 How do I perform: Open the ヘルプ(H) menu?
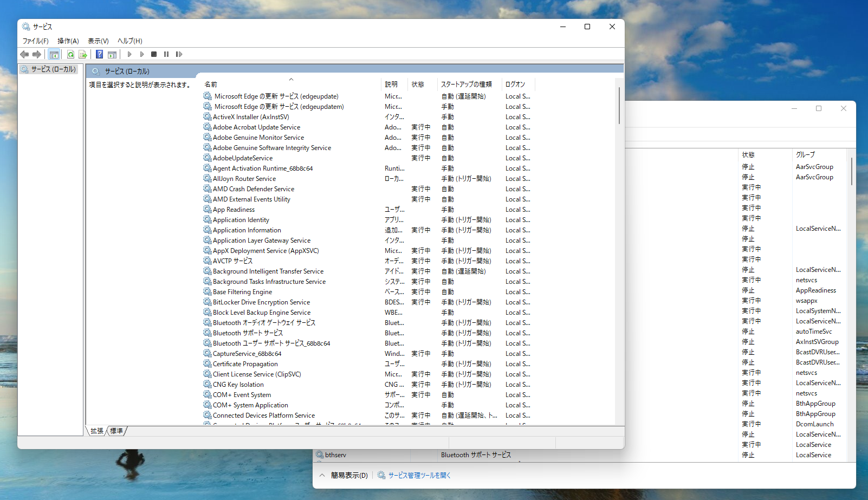[130, 41]
